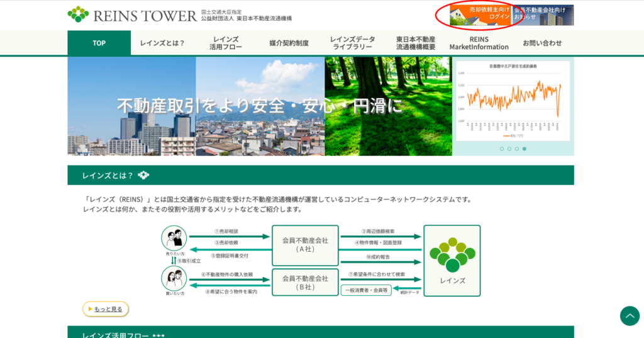Select the first carousel dot indicator

click(502, 149)
